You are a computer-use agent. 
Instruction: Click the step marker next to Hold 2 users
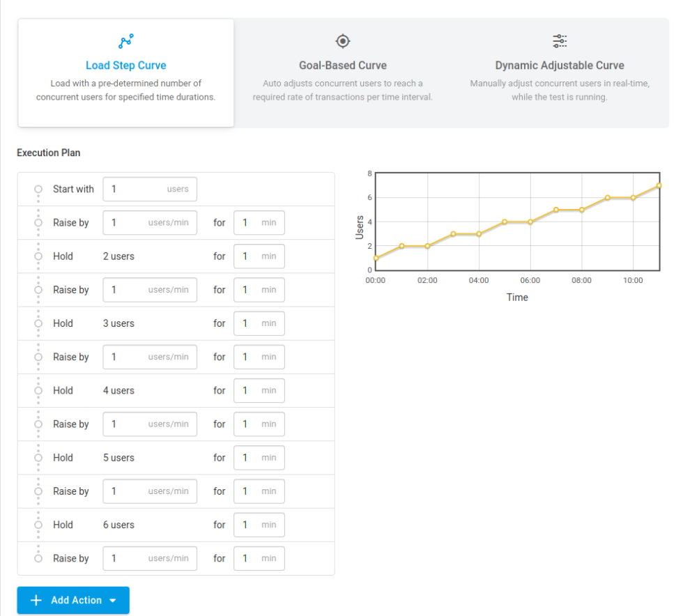point(38,256)
